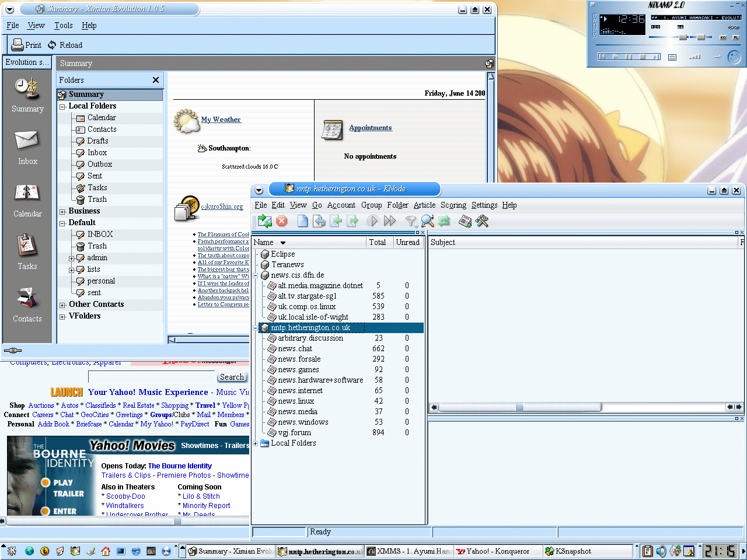Toggle the PL playlist button in player
The height and width of the screenshot is (560, 747).
click(x=735, y=37)
